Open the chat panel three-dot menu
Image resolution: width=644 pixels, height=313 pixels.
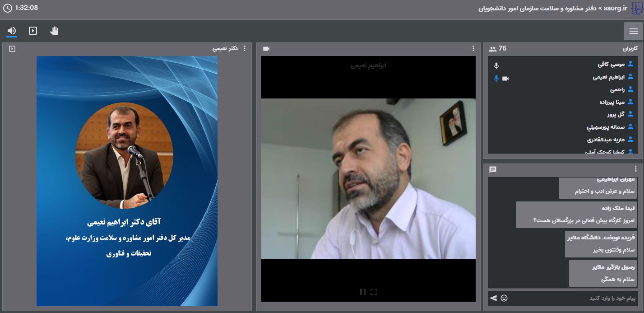pyautogui.click(x=636, y=169)
